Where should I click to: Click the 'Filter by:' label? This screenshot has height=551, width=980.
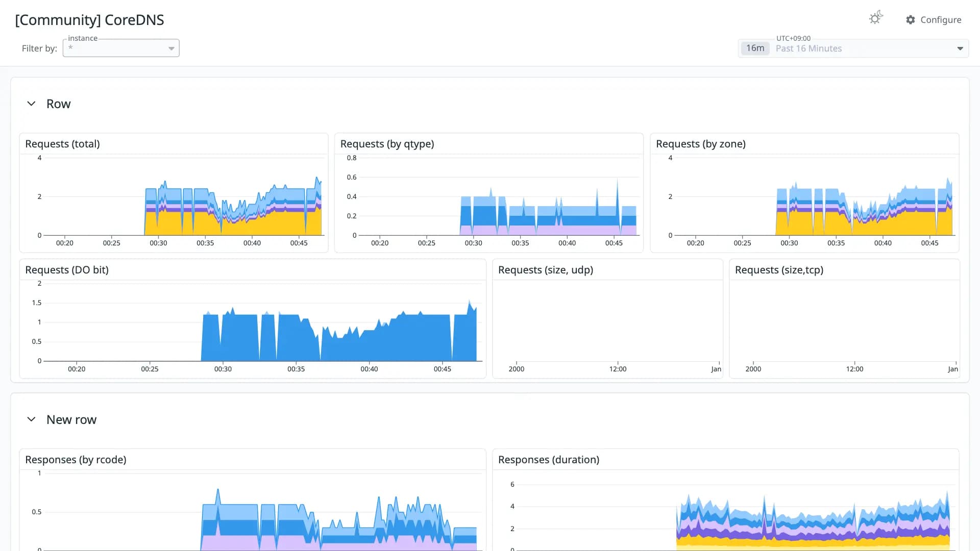click(x=39, y=48)
